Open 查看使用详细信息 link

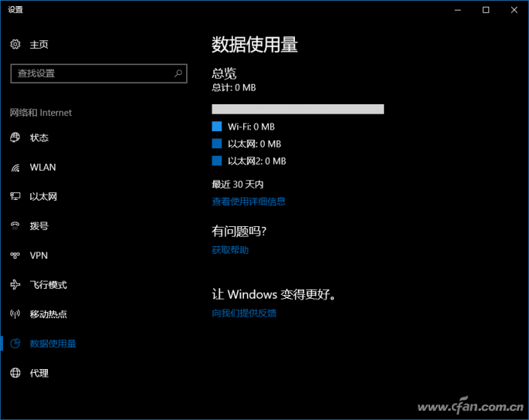pos(249,202)
